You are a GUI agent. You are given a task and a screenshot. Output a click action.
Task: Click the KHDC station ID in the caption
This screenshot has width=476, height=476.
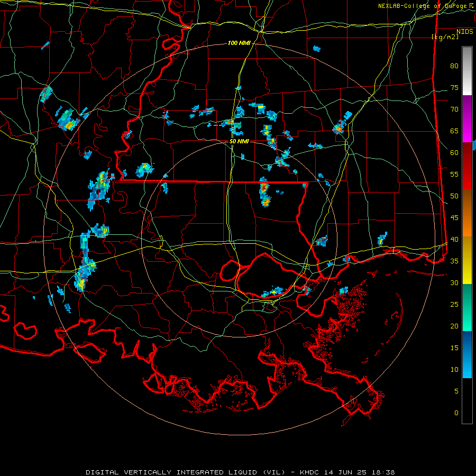pos(309,472)
